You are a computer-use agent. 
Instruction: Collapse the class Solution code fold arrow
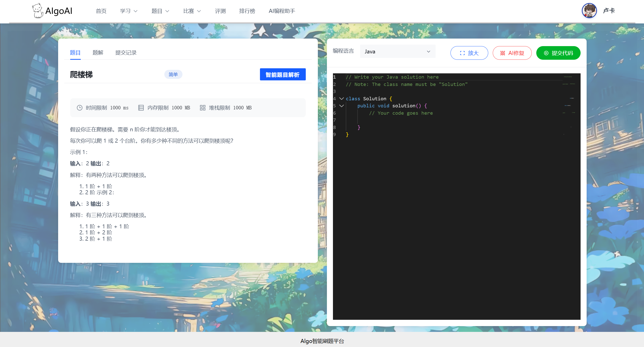click(x=342, y=99)
